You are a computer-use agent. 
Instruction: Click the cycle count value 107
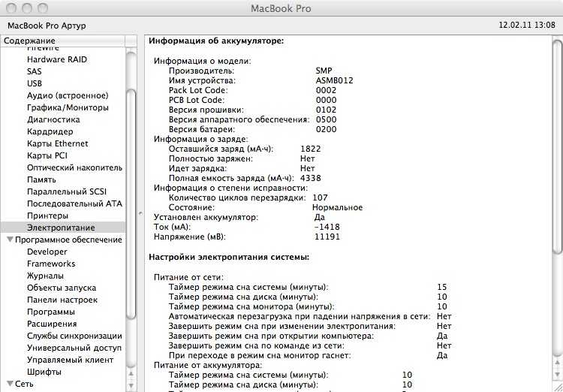coord(320,198)
